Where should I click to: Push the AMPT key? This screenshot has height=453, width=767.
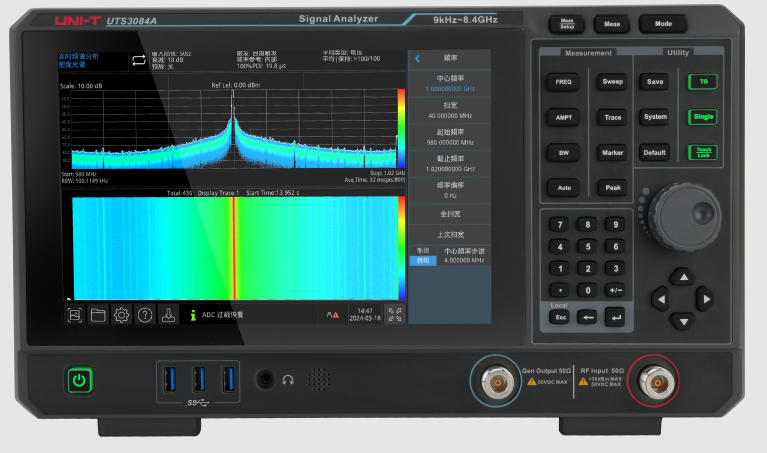tap(564, 117)
